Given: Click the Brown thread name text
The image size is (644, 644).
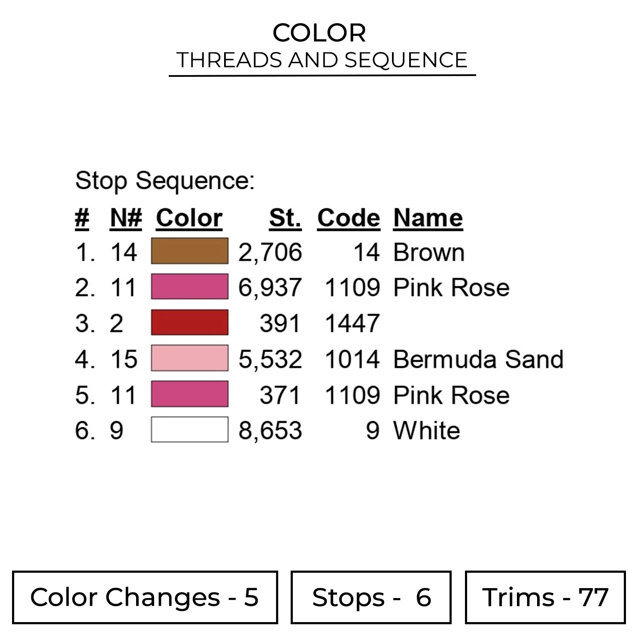Looking at the screenshot, I should 428,252.
